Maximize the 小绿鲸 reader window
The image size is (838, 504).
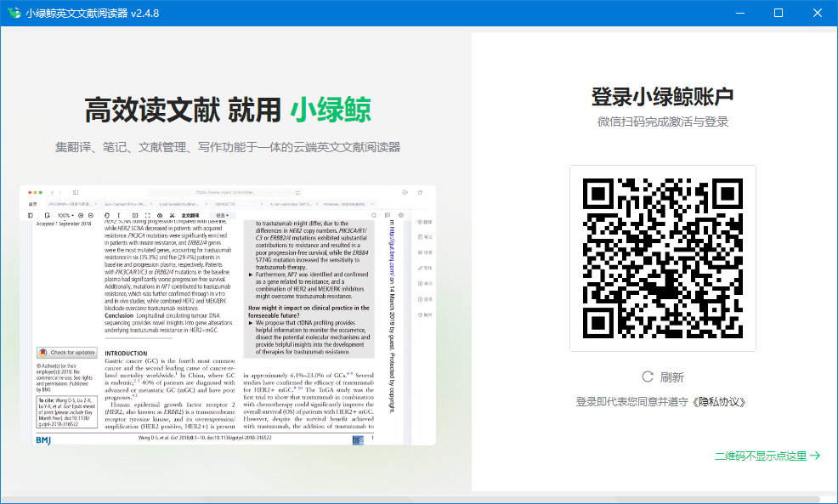tap(779, 13)
